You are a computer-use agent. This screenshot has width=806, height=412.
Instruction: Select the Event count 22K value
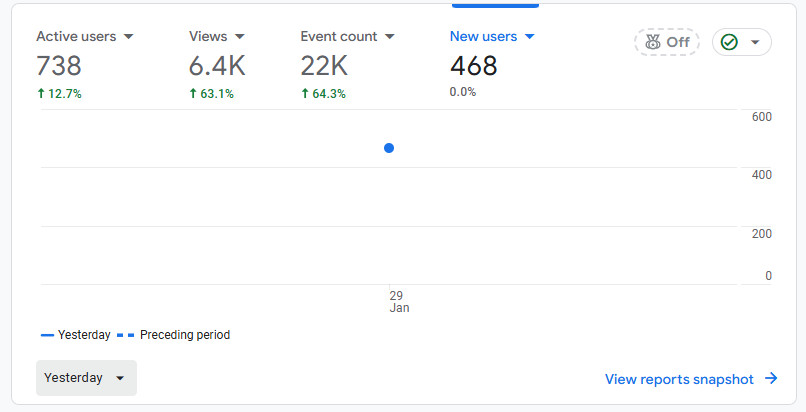(324, 66)
